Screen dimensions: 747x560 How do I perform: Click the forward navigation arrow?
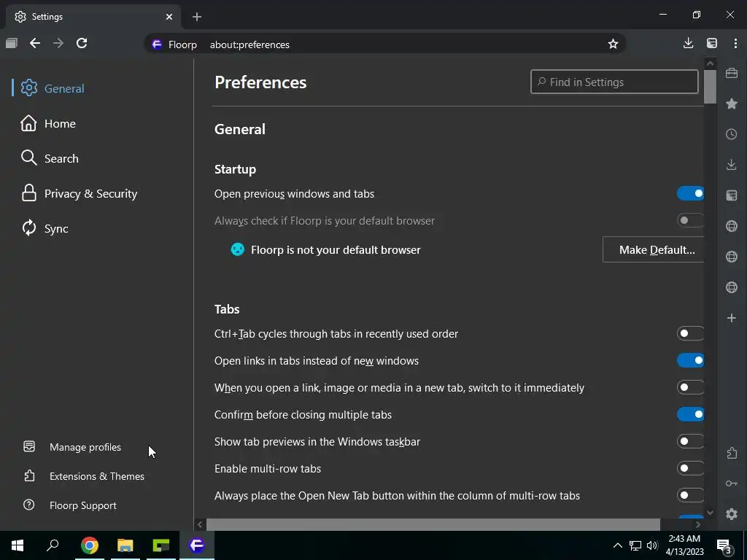[x=58, y=43]
